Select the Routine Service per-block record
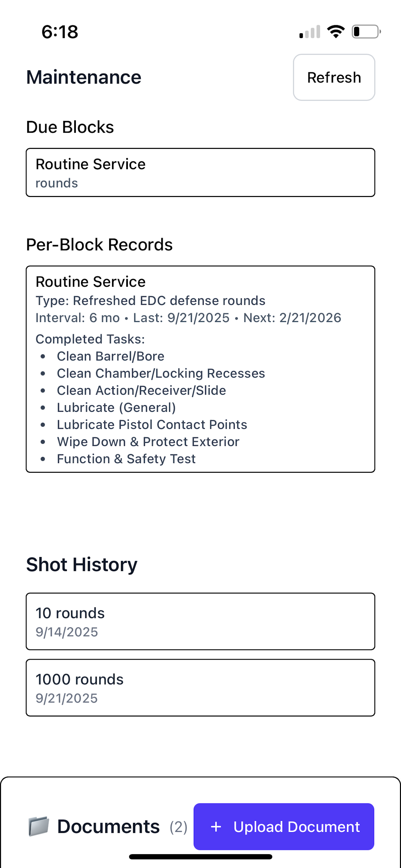Image resolution: width=401 pixels, height=868 pixels. coord(200,369)
